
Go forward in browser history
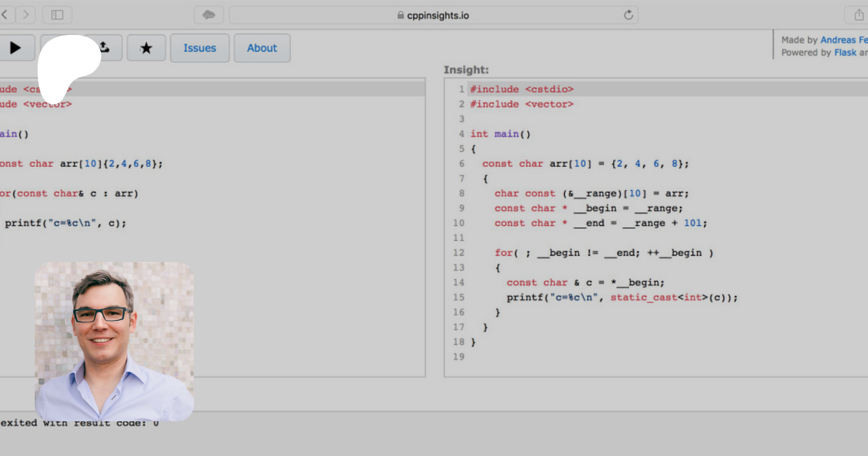26,15
